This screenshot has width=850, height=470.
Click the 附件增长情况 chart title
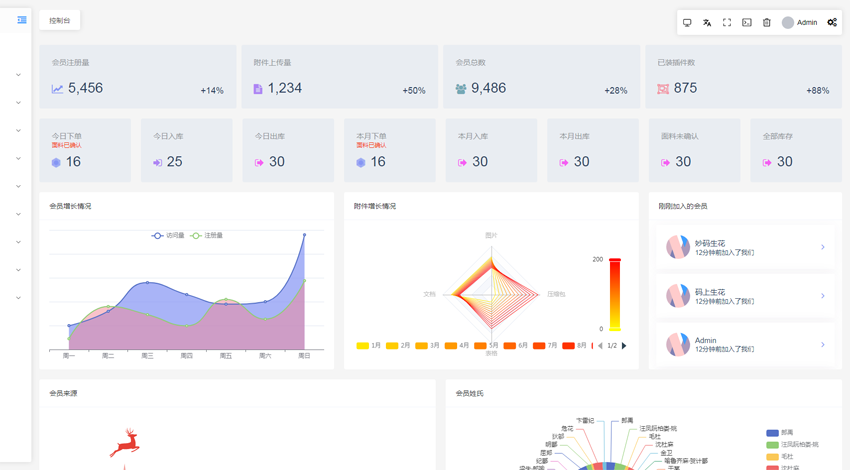pos(375,206)
